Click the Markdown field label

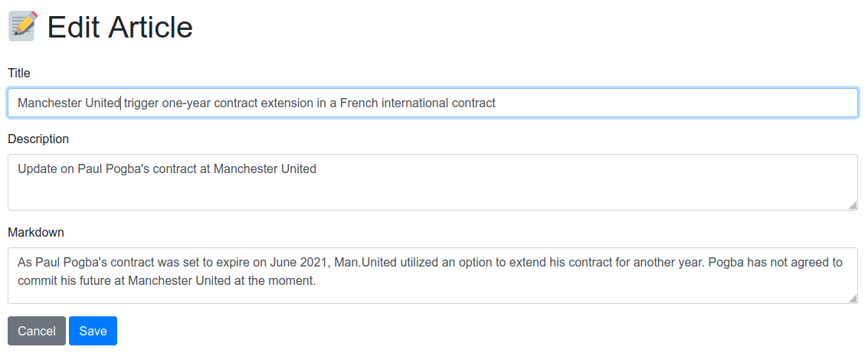pos(36,232)
